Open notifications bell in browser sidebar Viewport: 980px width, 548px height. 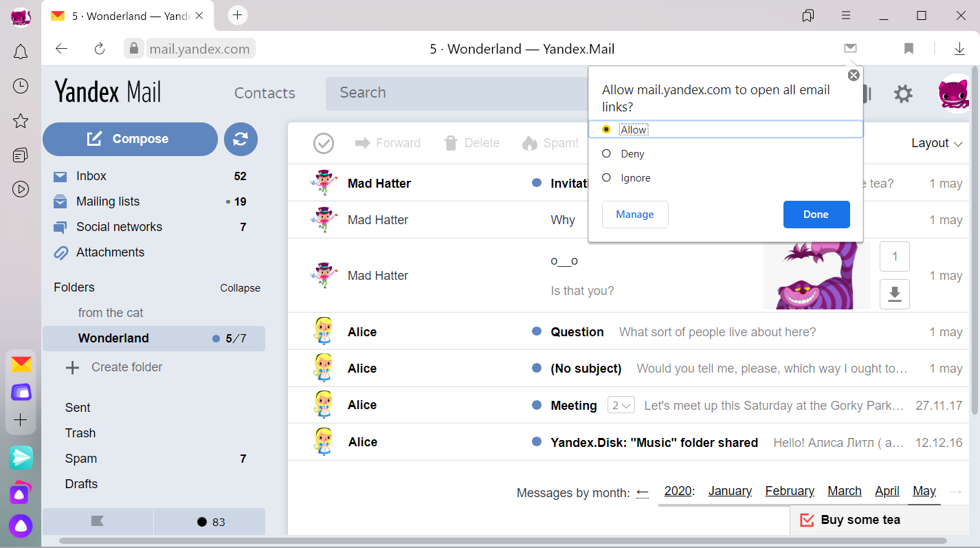pyautogui.click(x=21, y=52)
